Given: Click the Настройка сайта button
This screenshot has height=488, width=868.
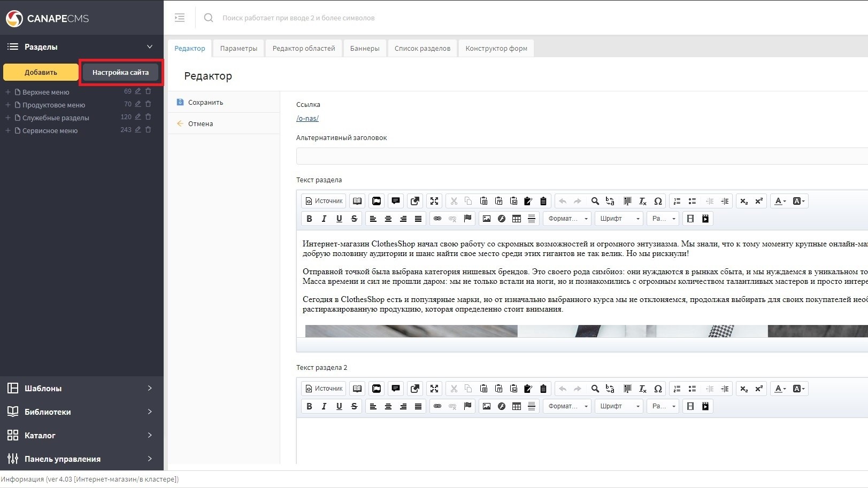Looking at the screenshot, I should pyautogui.click(x=120, y=72).
